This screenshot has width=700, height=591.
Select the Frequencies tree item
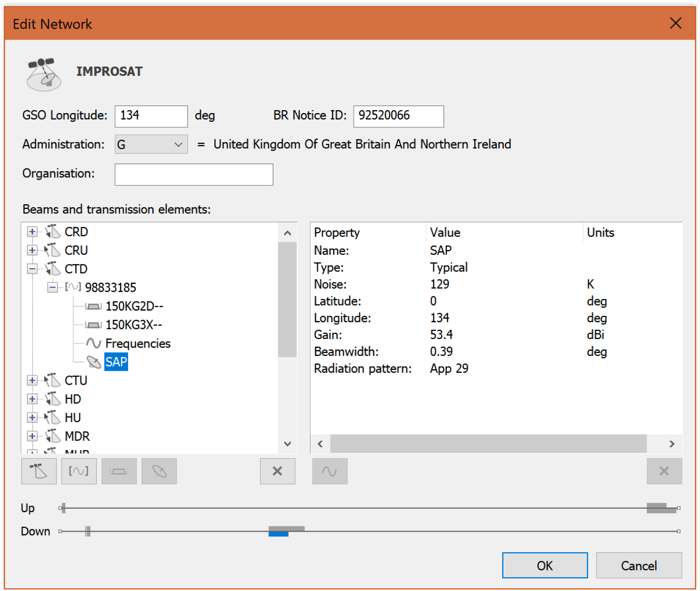138,343
